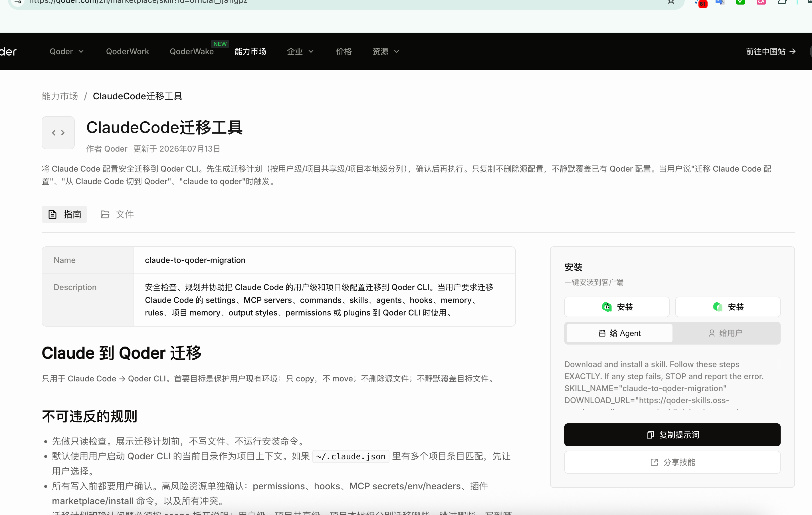The image size is (812, 515).
Task: Select the claude-to-qoder-migration name value
Action: (195, 260)
